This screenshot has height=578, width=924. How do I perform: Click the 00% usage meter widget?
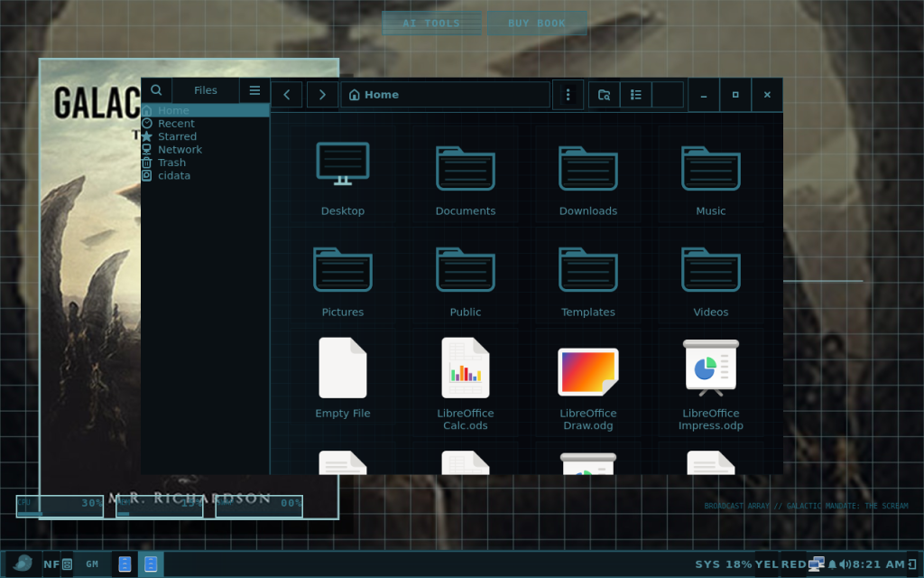(x=259, y=507)
